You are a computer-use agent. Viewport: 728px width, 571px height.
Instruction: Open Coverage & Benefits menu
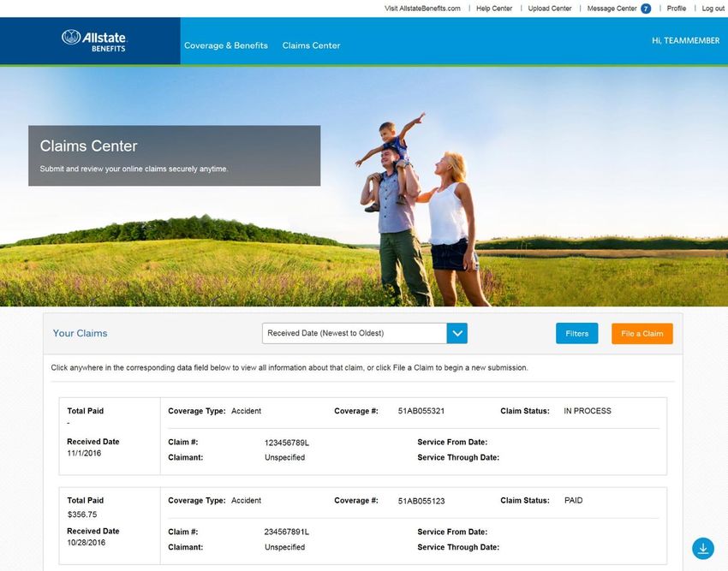pos(225,45)
